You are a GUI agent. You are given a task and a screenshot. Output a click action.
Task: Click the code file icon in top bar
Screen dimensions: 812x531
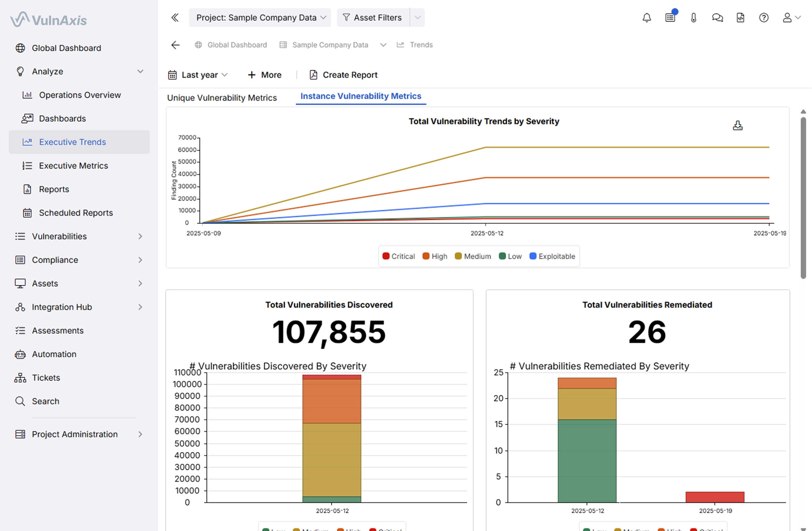click(740, 17)
